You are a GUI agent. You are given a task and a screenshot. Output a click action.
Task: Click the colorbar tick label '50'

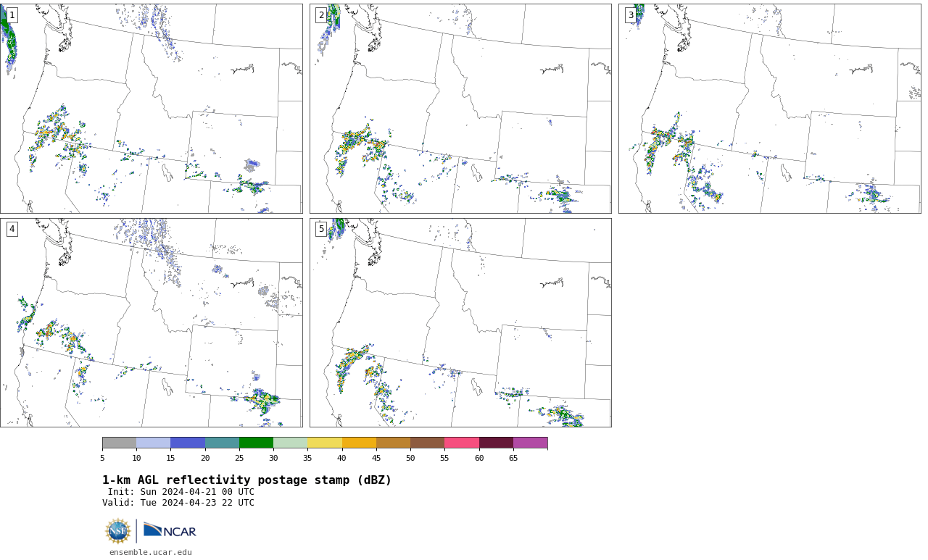[x=410, y=458]
